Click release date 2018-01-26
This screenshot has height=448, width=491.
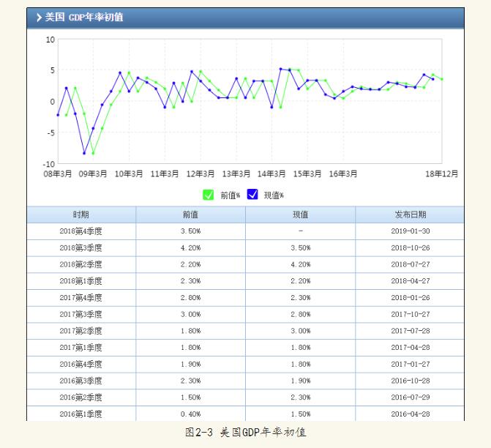point(411,298)
